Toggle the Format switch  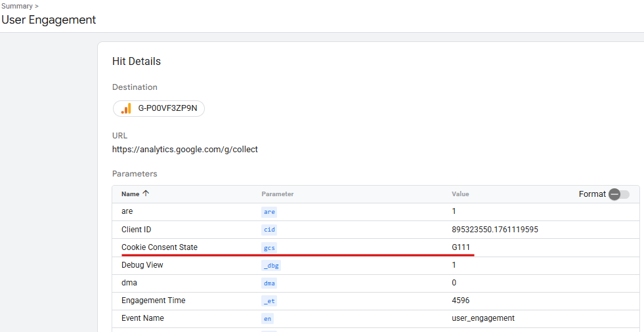618,194
